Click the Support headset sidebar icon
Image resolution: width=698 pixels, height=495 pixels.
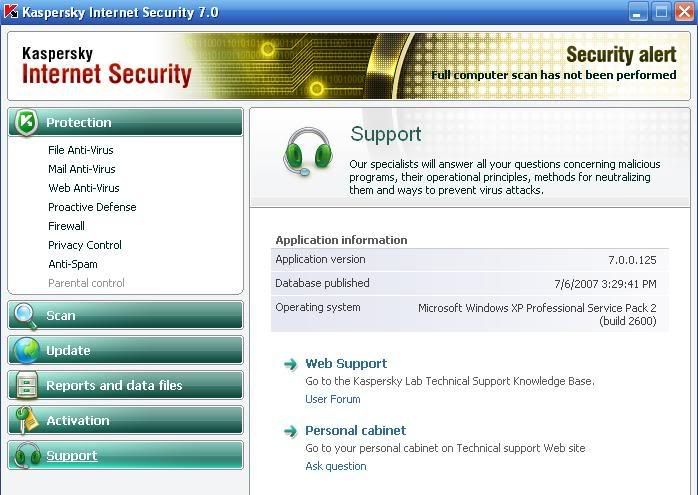(x=26, y=455)
